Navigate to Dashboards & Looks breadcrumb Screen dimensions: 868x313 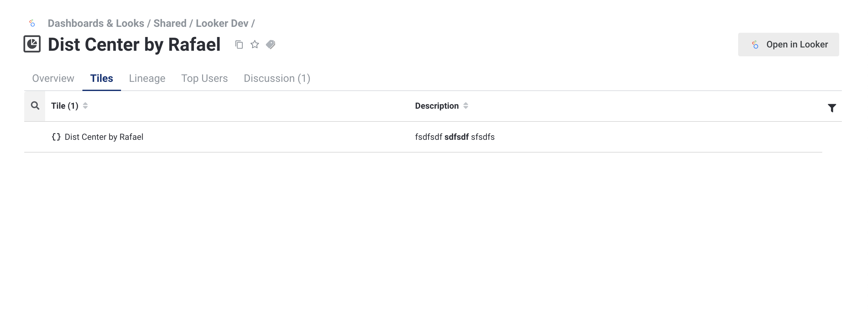pos(96,23)
